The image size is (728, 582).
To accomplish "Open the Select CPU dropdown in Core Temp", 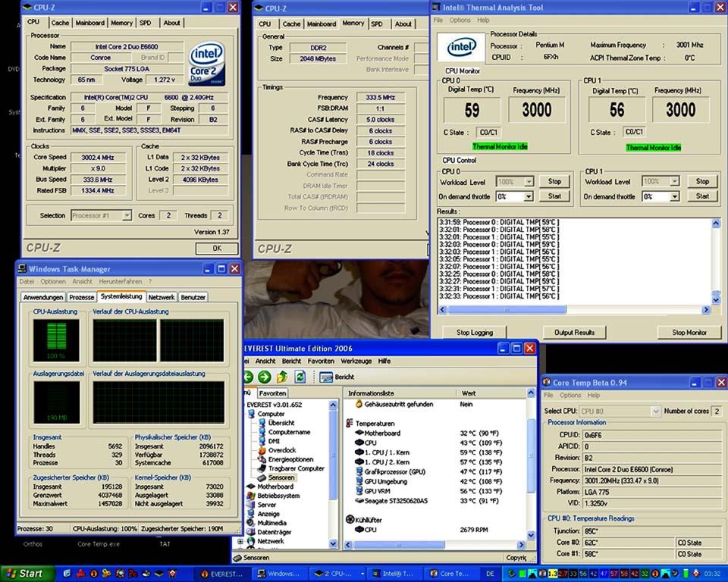I will (x=655, y=411).
